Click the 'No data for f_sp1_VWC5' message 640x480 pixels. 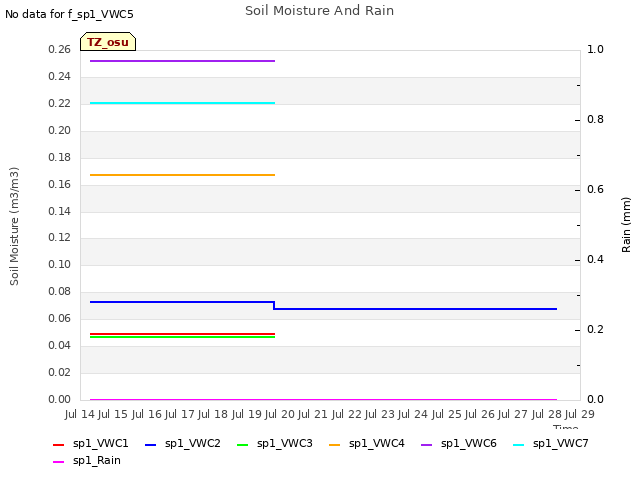pyautogui.click(x=69, y=14)
